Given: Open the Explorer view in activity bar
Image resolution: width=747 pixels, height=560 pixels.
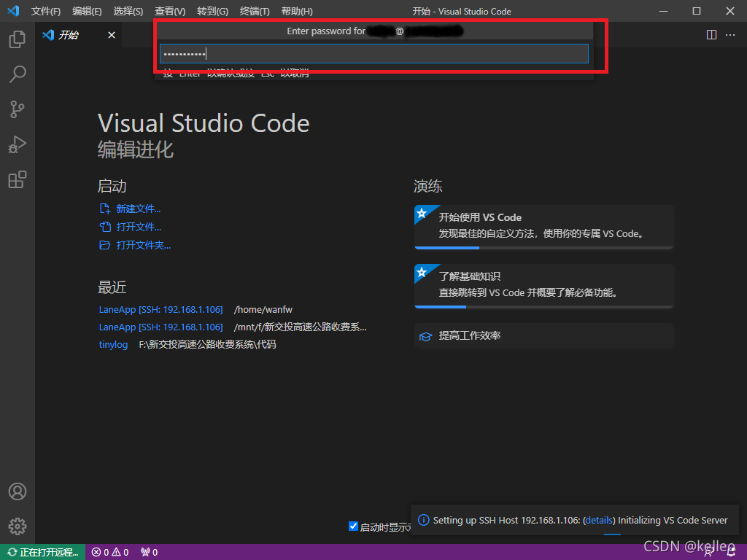Looking at the screenshot, I should point(18,39).
